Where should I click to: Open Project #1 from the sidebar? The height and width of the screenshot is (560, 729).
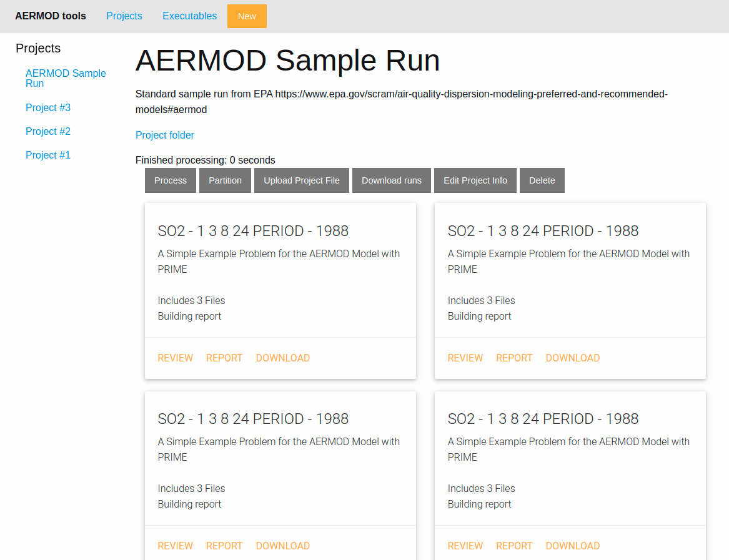coord(48,155)
